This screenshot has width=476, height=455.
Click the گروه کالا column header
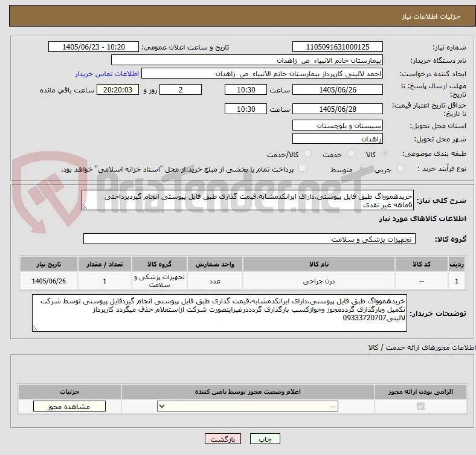coord(159,264)
